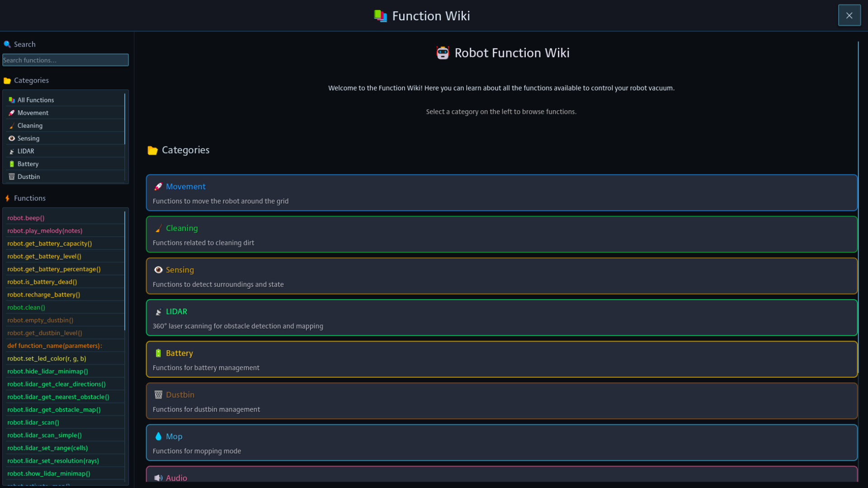Click the lightning icon beside Functions heading
The width and height of the screenshot is (868, 488).
7,198
